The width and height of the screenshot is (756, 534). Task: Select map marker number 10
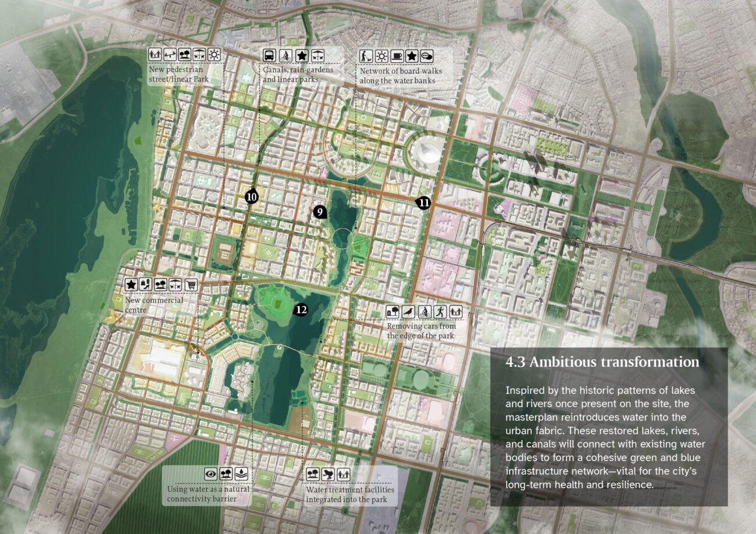251,198
